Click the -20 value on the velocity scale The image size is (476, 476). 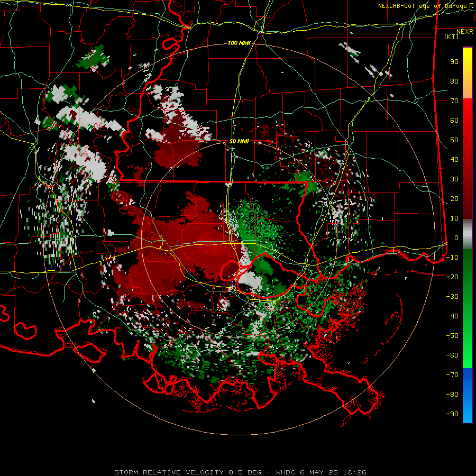452,277
